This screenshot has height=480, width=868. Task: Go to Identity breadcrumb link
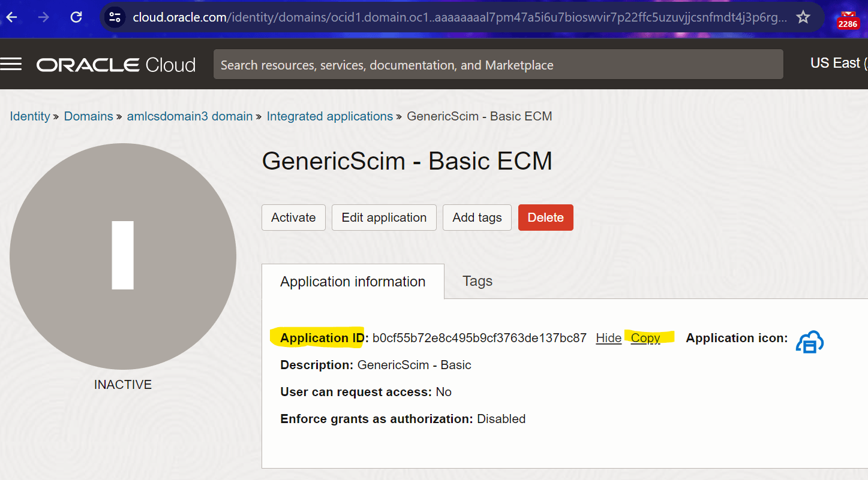point(30,116)
